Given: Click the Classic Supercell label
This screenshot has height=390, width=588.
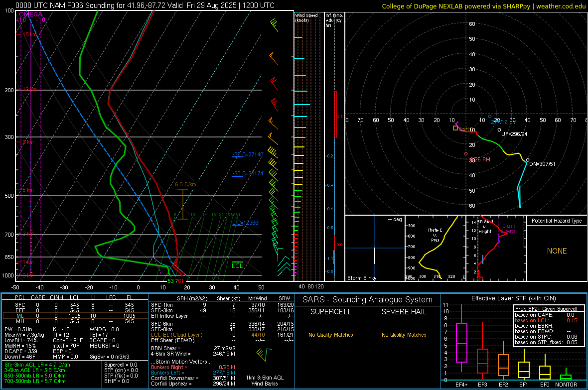Looking at the screenshot, I should click(509, 229).
